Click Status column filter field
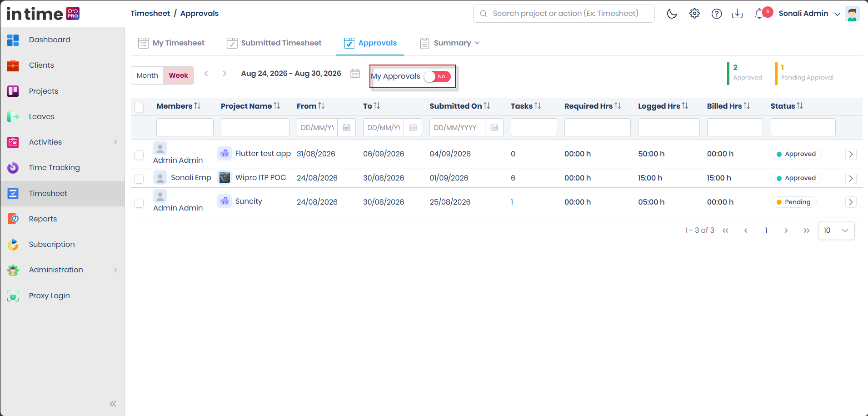The width and height of the screenshot is (868, 416). 803,127
